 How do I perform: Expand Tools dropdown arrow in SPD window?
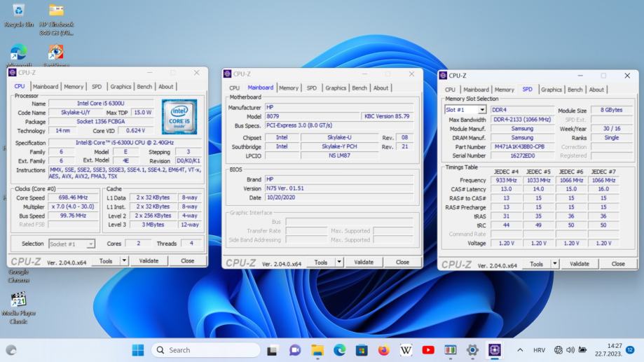pyautogui.click(x=556, y=264)
